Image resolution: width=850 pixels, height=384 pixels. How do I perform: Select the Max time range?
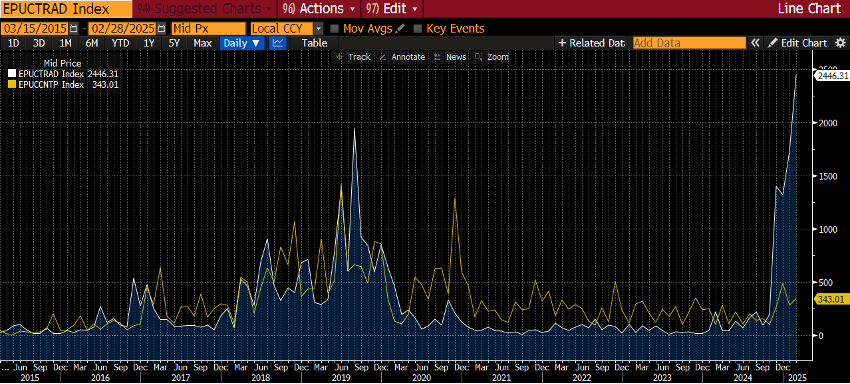203,43
